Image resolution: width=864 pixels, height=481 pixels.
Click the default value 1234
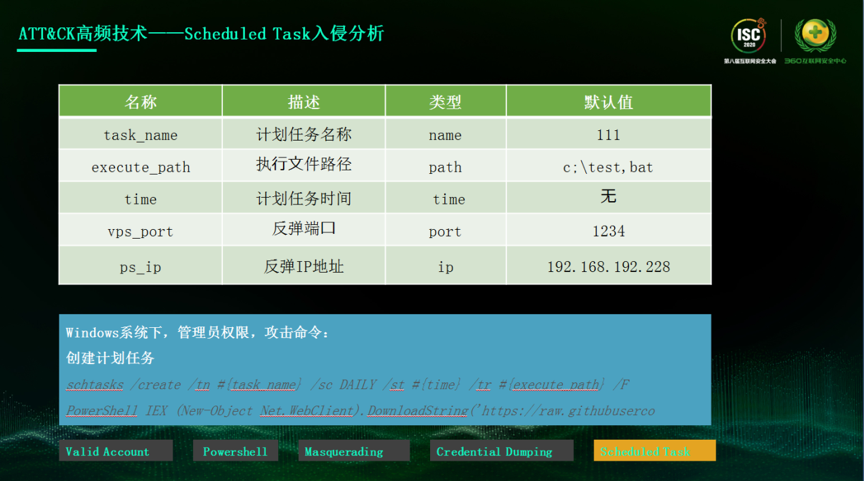(608, 230)
